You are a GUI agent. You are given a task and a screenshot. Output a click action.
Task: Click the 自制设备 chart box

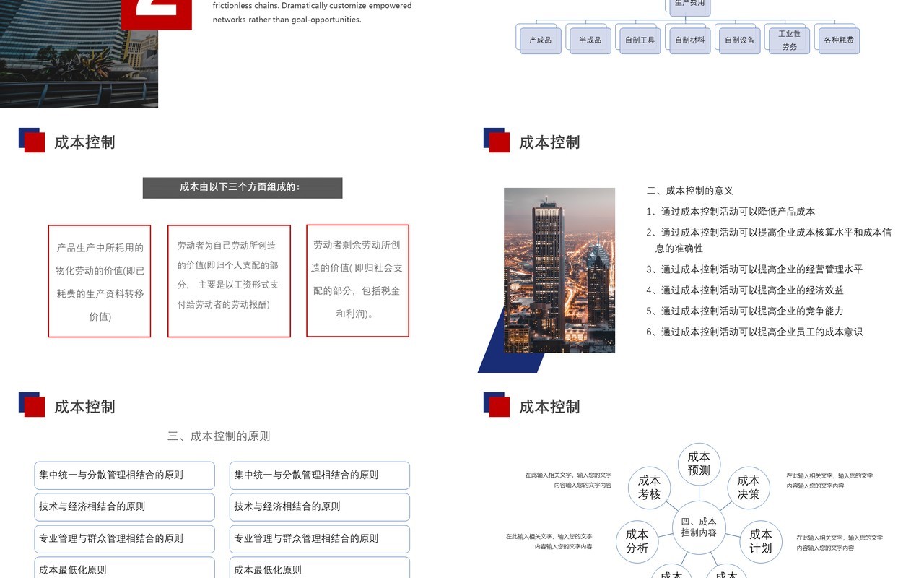[x=739, y=40]
